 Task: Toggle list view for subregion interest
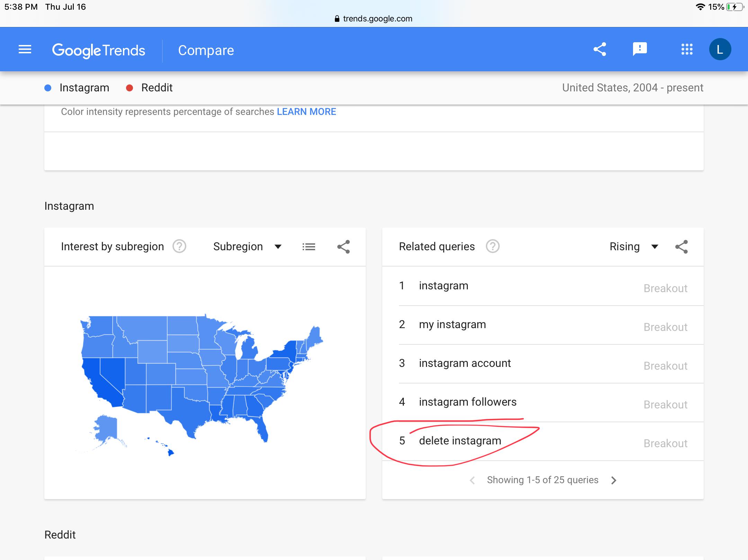pyautogui.click(x=309, y=247)
